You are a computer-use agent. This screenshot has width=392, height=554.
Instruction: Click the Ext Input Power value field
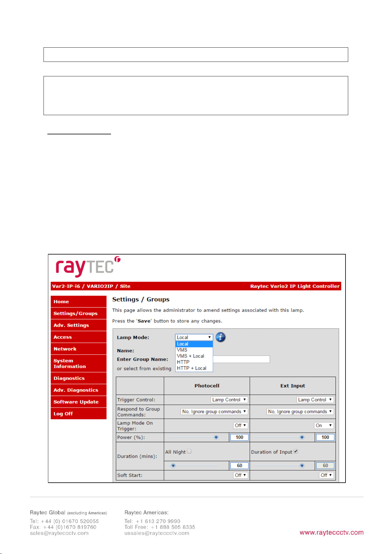pos(325,437)
